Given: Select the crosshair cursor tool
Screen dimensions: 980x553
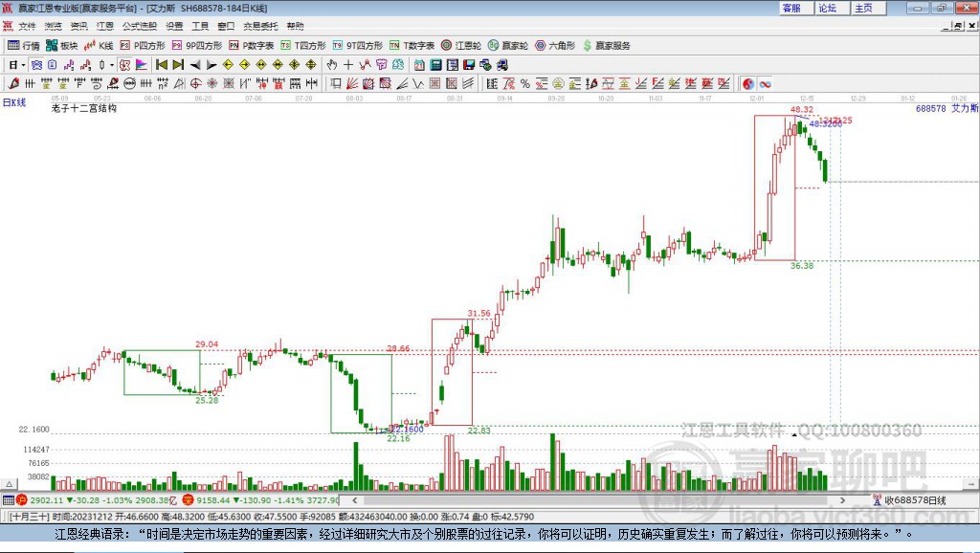Looking at the screenshot, I should click(348, 65).
